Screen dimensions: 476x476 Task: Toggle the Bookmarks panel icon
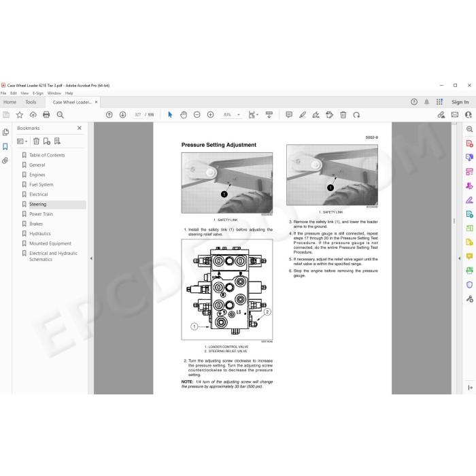tap(5, 147)
